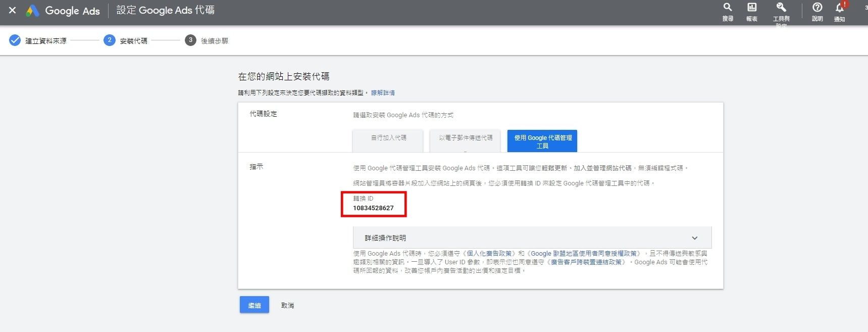868x332 pixels.
Task: Choose the 以電子郵件傳送代碼 option
Action: click(465, 140)
